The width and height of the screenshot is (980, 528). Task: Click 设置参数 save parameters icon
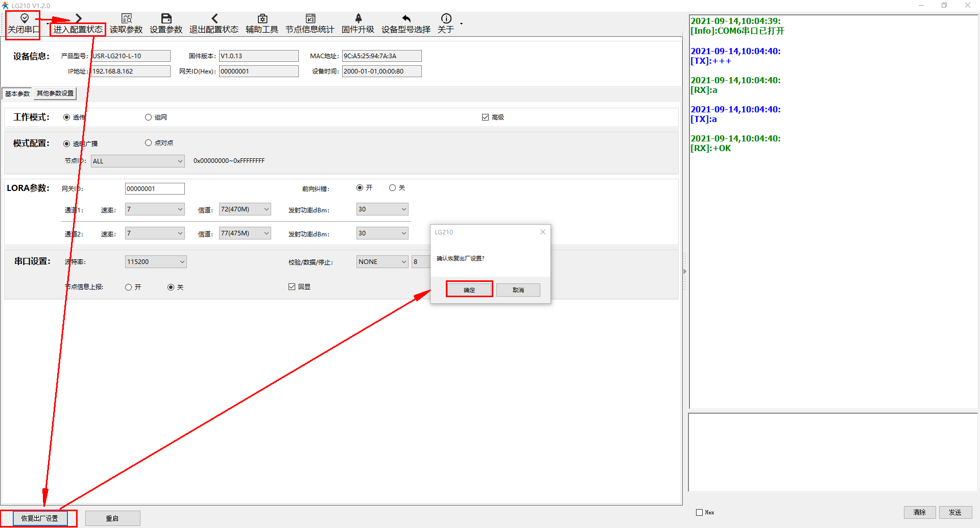(x=166, y=19)
